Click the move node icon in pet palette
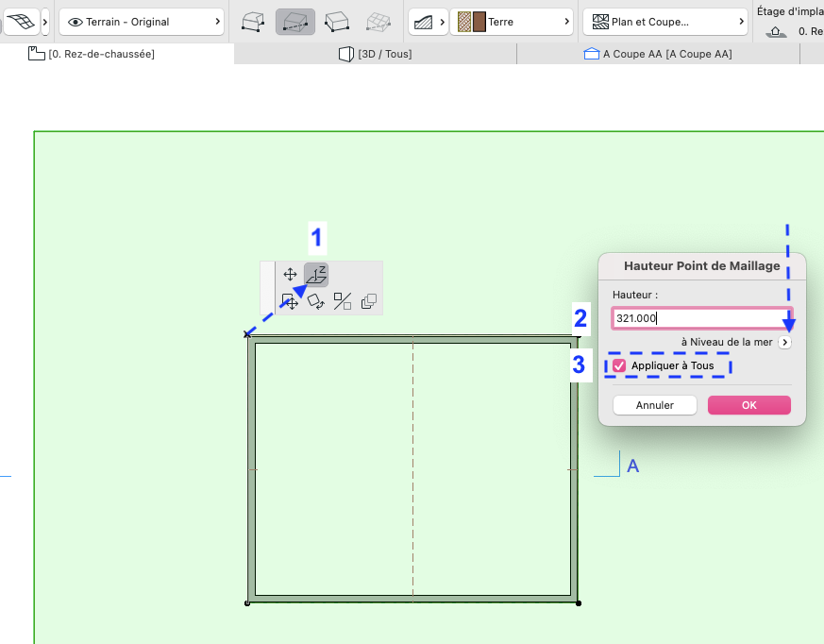 tap(290, 275)
